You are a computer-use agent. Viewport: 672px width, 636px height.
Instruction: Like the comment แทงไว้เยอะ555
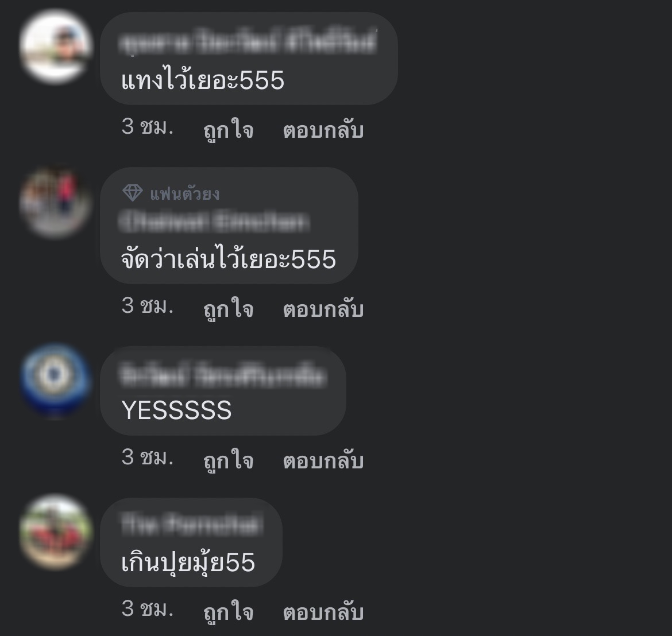[x=229, y=129]
